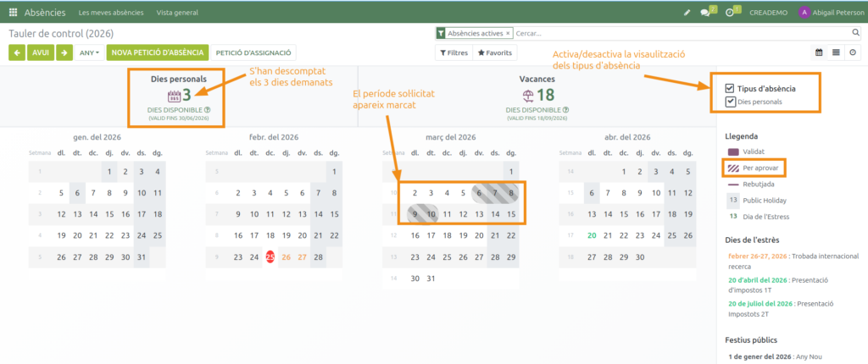Open Les meves absències menu

point(110,13)
